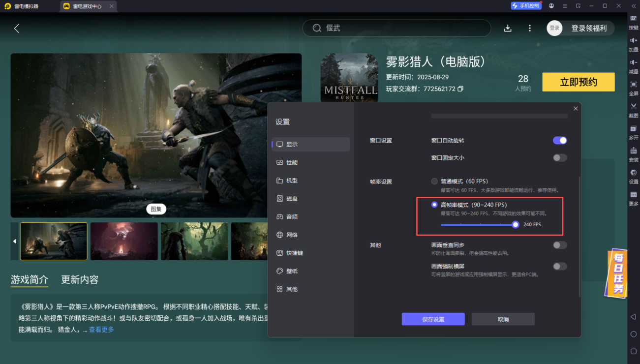Click the 240 FPS value label
Screen dimensions: 640x364
click(x=532, y=225)
